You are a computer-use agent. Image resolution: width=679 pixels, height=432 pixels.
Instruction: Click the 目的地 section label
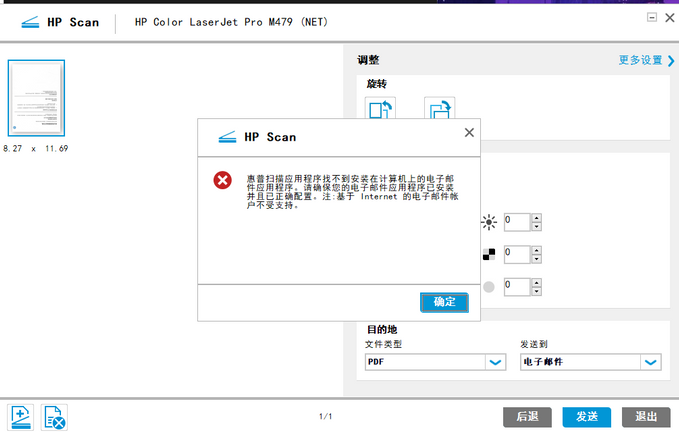pos(382,330)
